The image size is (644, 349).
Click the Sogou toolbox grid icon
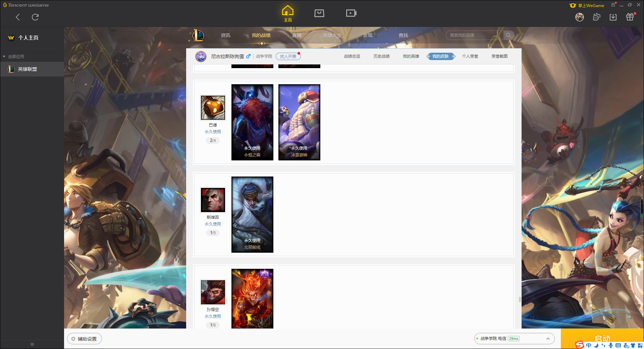(640, 345)
